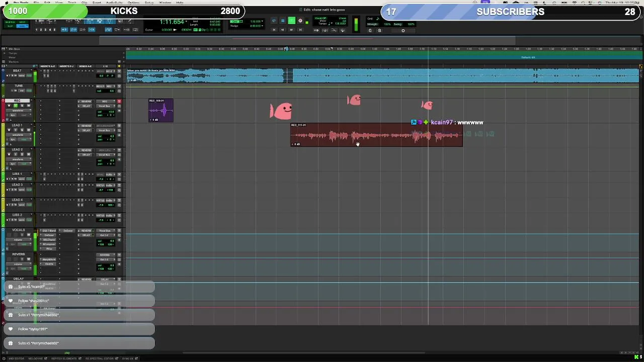Open the Window menu

(165, 3)
